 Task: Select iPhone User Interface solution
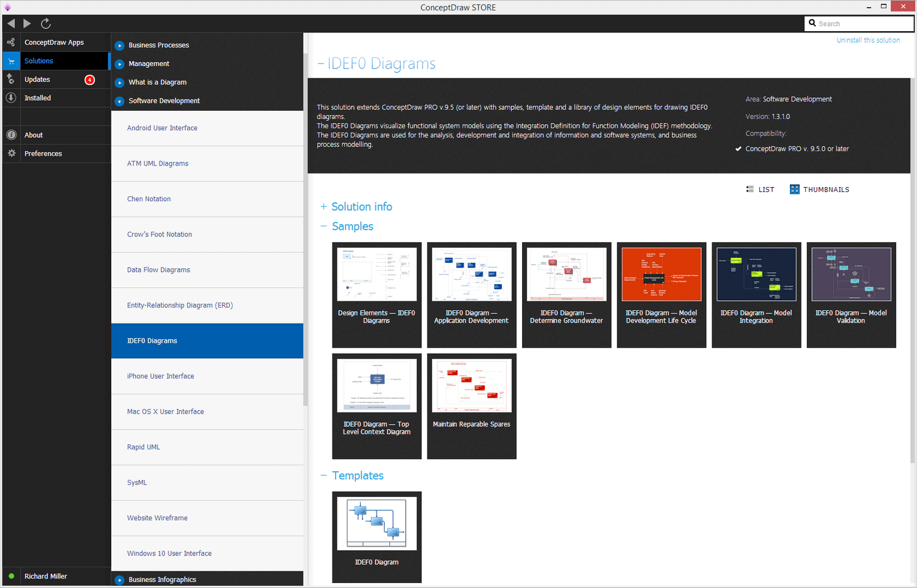pyautogui.click(x=207, y=377)
